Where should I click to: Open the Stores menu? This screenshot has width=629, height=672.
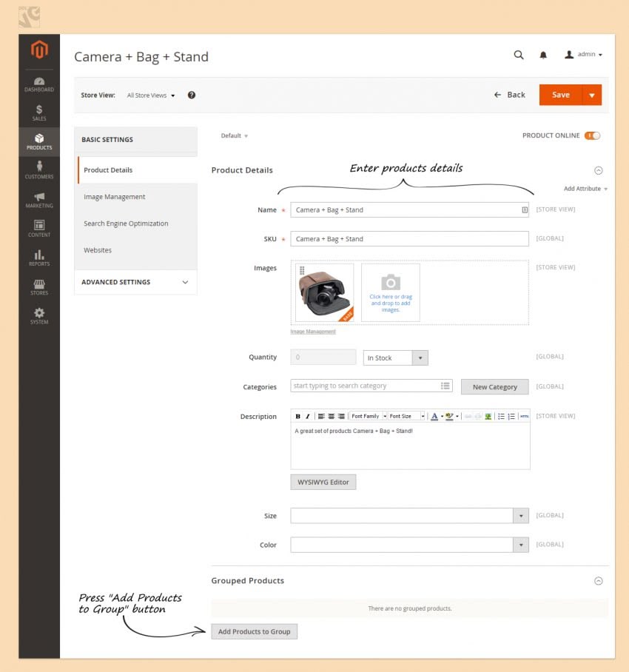pos(39,287)
